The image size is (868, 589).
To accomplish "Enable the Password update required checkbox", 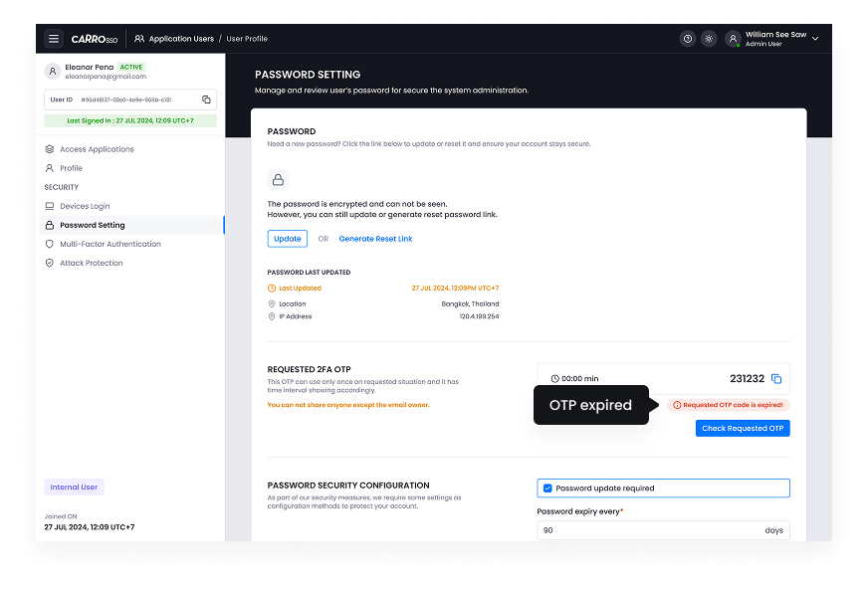I will pyautogui.click(x=546, y=488).
